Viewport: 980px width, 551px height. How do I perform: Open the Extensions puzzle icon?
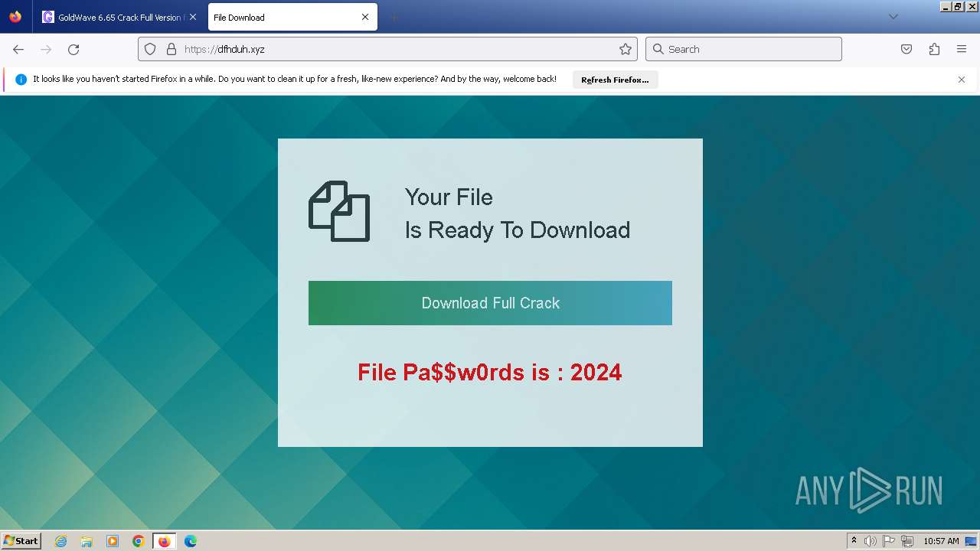click(934, 49)
